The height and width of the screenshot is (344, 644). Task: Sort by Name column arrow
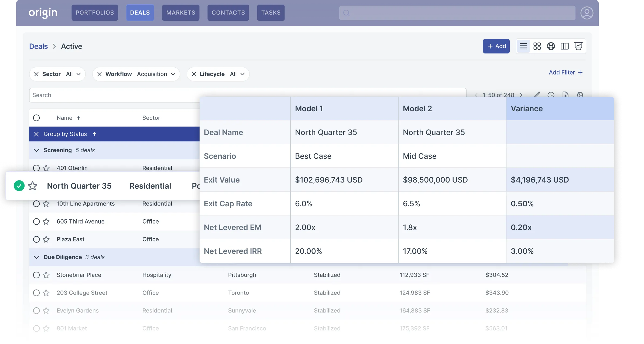[78, 118]
